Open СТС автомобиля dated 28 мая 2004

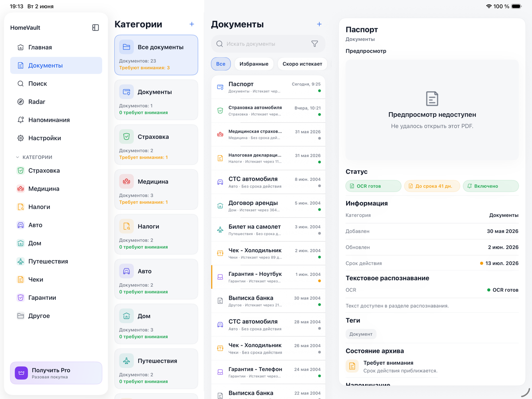268,325
